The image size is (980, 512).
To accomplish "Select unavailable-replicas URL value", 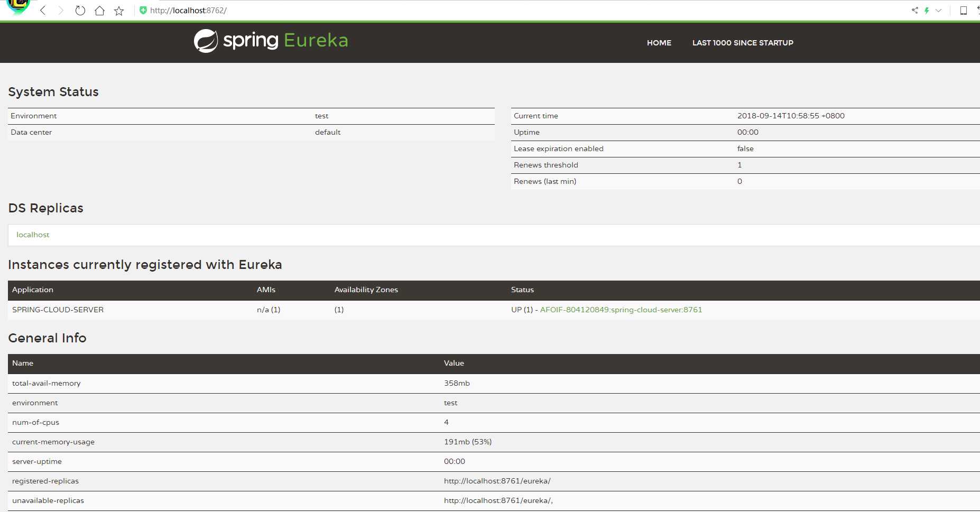I will click(x=498, y=500).
